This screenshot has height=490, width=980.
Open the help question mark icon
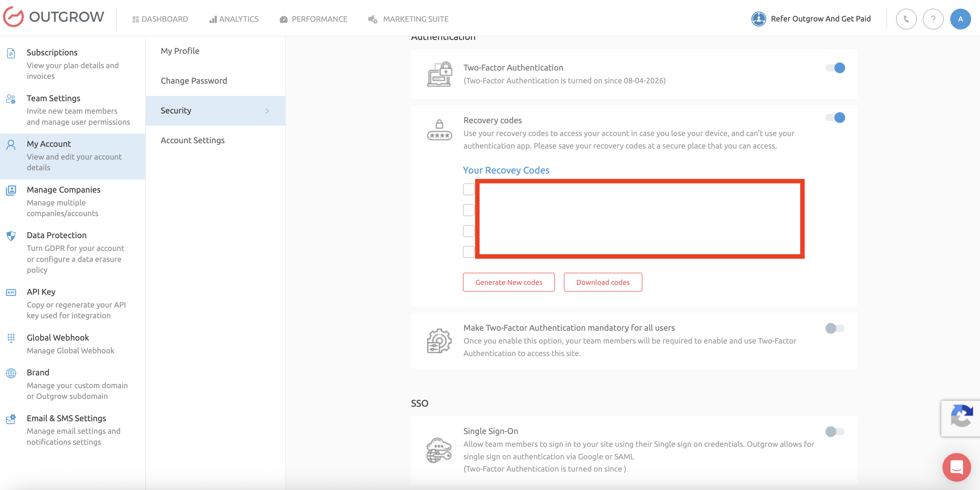point(933,19)
